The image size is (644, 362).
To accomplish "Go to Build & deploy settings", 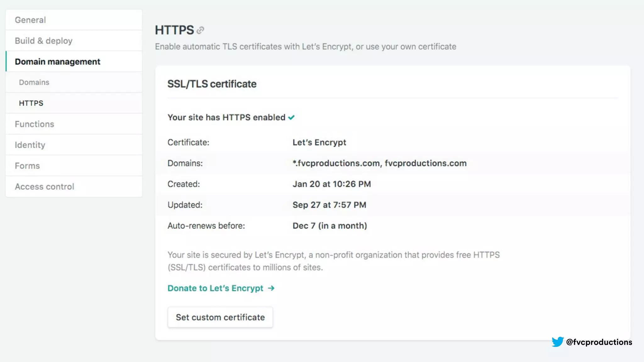I will (x=43, y=41).
